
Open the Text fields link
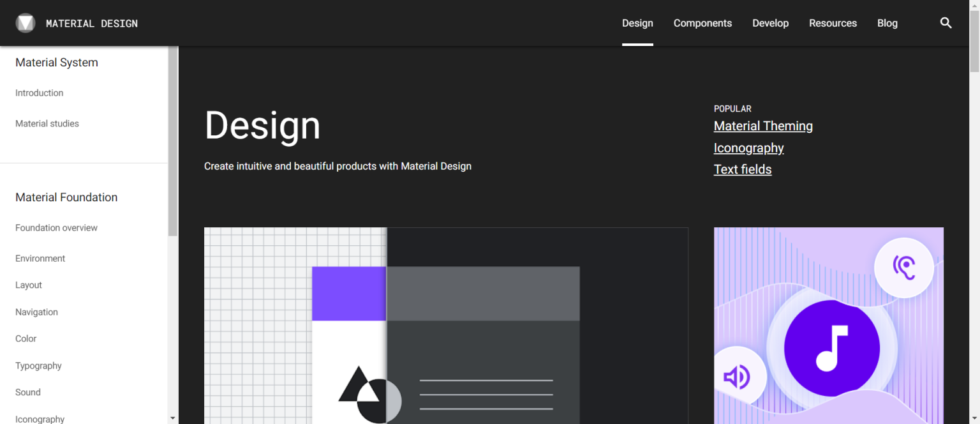click(x=743, y=169)
